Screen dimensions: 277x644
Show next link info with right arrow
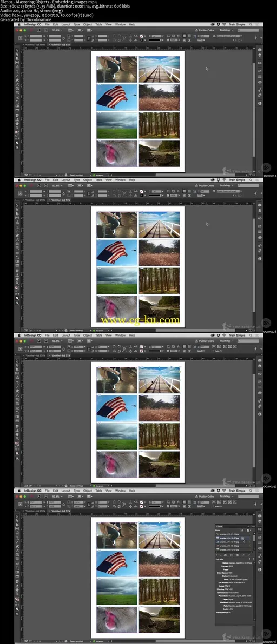pyautogui.click(x=254, y=559)
